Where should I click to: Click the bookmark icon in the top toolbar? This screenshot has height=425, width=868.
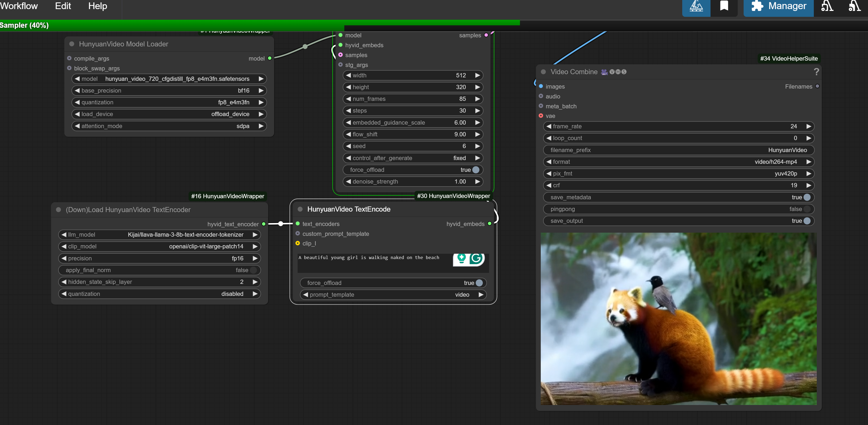(724, 6)
